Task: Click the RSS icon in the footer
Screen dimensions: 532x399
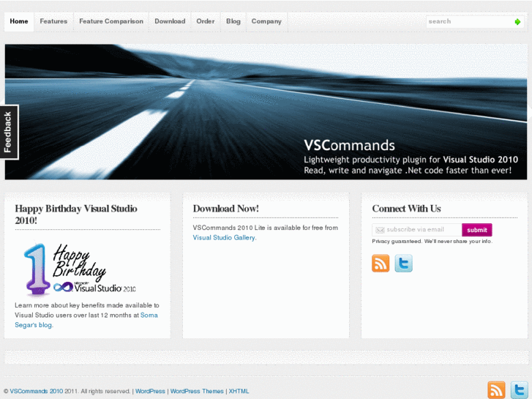Action: 496,390
